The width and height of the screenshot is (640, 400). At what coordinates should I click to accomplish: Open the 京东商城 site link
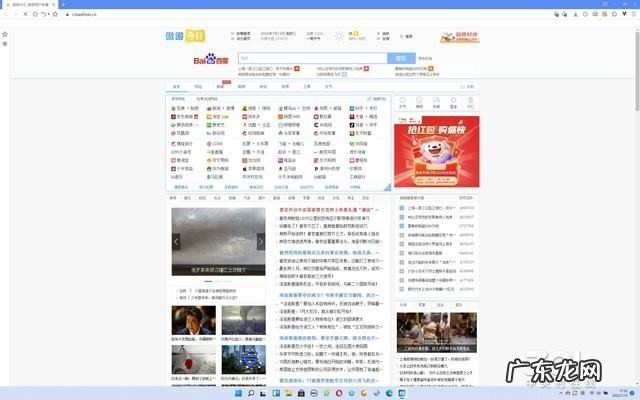click(184, 117)
